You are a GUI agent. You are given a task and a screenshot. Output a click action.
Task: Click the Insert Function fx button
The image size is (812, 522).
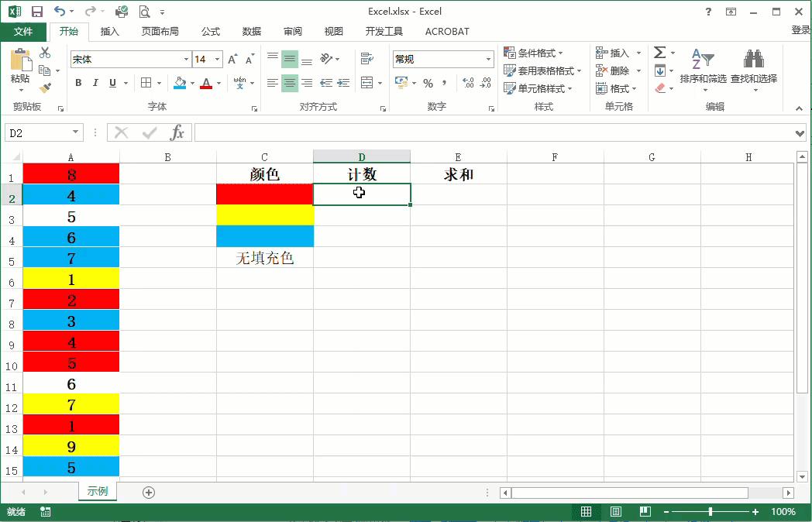pyautogui.click(x=178, y=132)
